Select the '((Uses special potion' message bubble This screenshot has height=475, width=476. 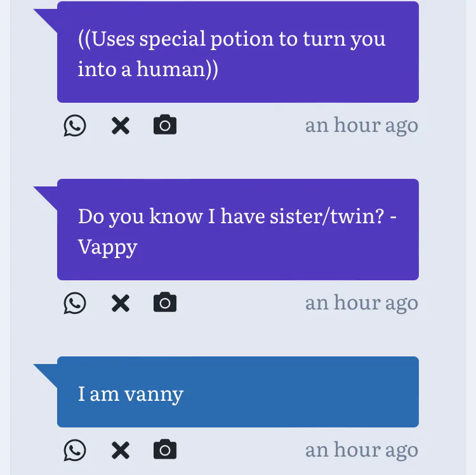coord(238,52)
